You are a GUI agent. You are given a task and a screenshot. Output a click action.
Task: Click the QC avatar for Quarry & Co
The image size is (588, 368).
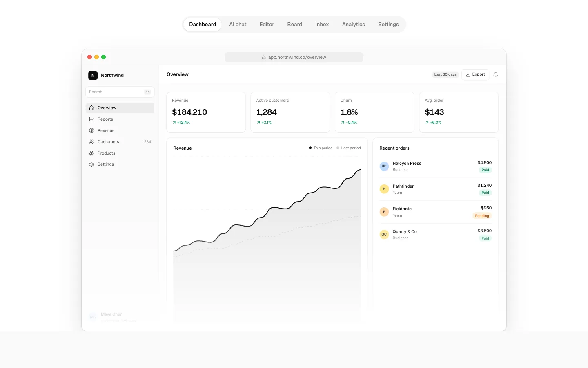tap(384, 234)
